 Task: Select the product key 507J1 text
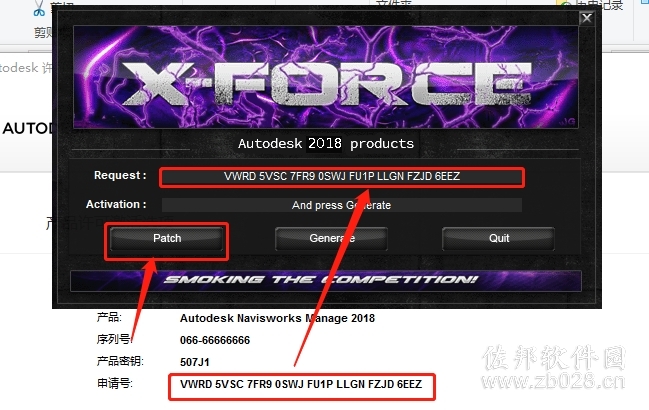click(195, 362)
